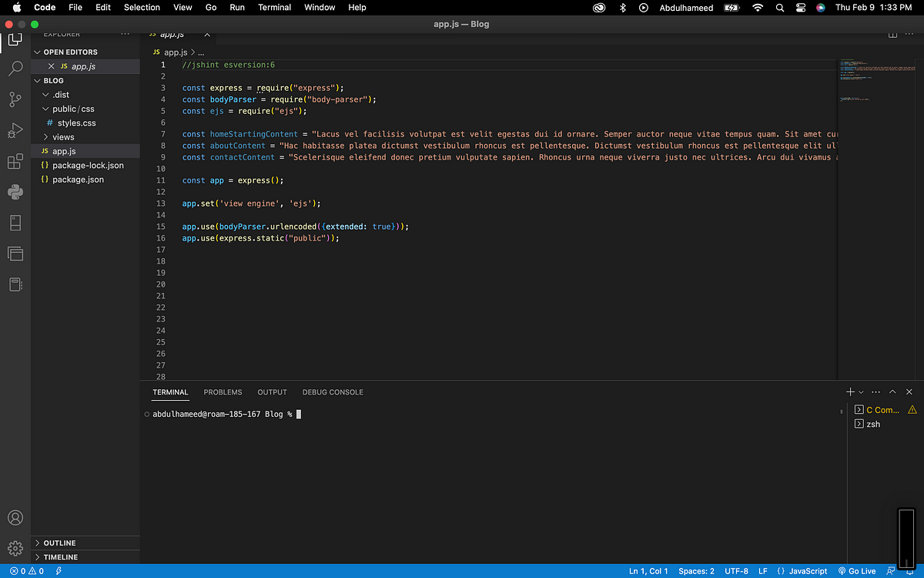Viewport: 924px width, 578px height.
Task: Close app.js in Open Editors
Action: click(52, 66)
